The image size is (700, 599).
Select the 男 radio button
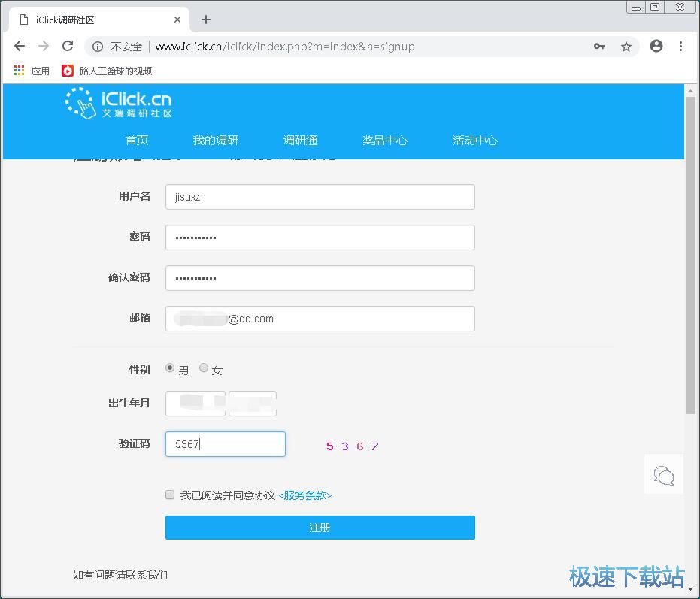[170, 368]
